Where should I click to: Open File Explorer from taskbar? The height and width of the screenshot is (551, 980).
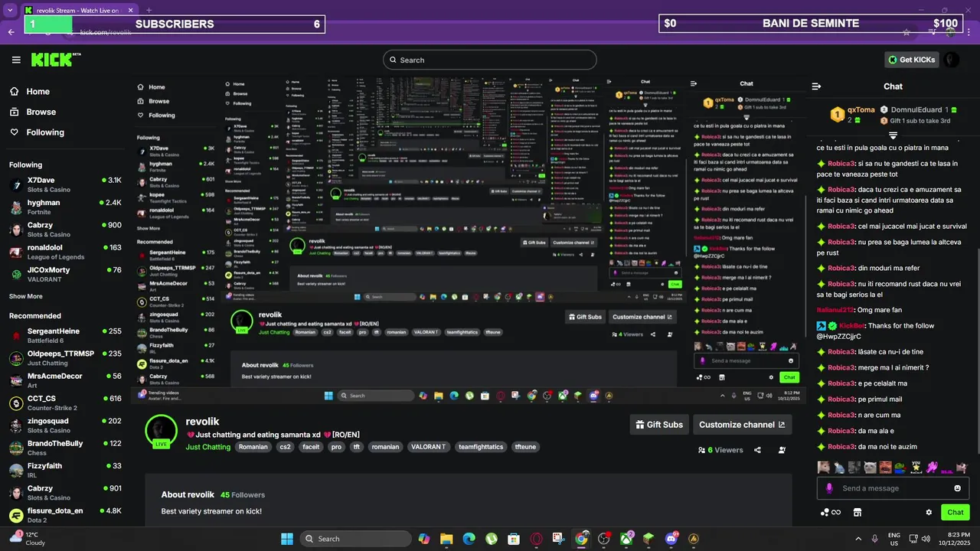click(x=446, y=539)
